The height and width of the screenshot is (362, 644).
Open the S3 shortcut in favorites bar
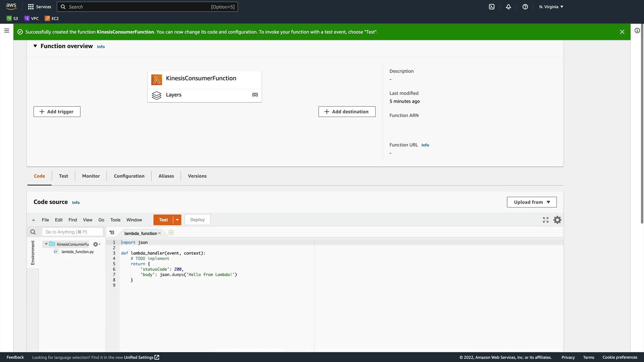coord(12,18)
